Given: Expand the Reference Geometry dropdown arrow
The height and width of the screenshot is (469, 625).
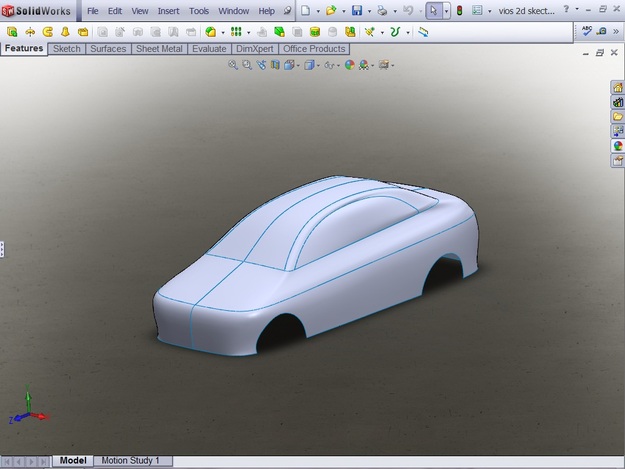Looking at the screenshot, I should (382, 33).
